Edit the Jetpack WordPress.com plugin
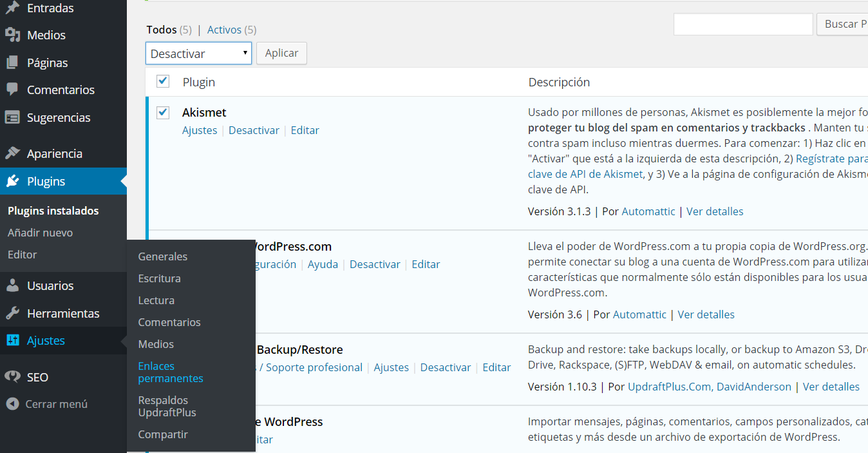Viewport: 868px width, 453px height. (426, 264)
